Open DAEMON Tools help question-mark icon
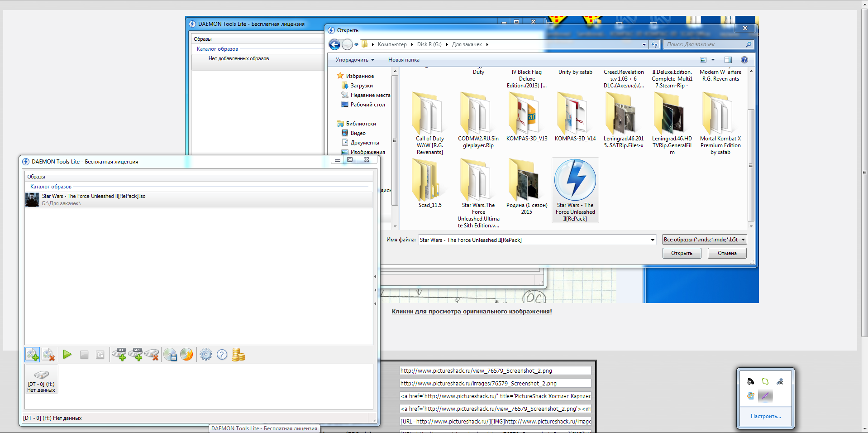Screen dimensions: 868x433 (x=222, y=355)
